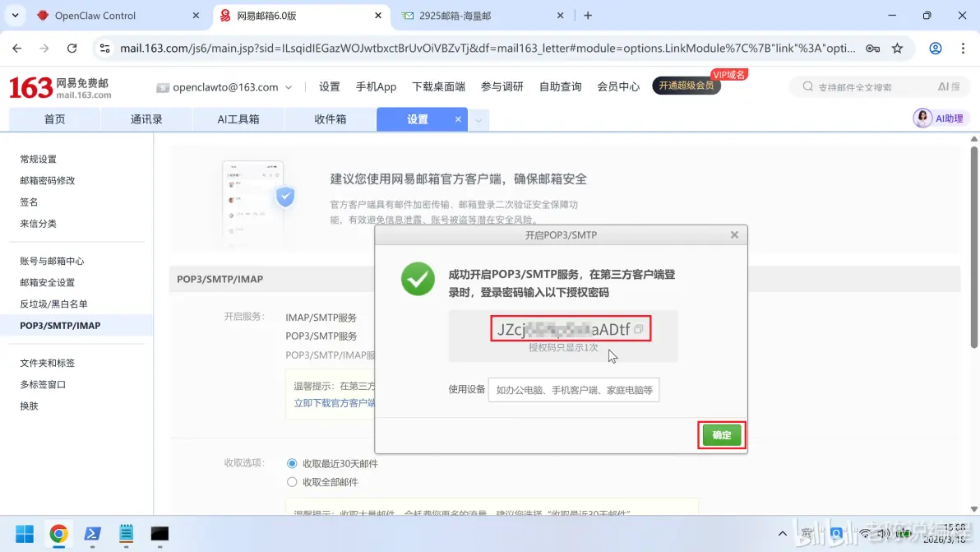Viewport: 980px width, 552px height.
Task: Bookmark this page with star icon
Action: click(x=898, y=49)
